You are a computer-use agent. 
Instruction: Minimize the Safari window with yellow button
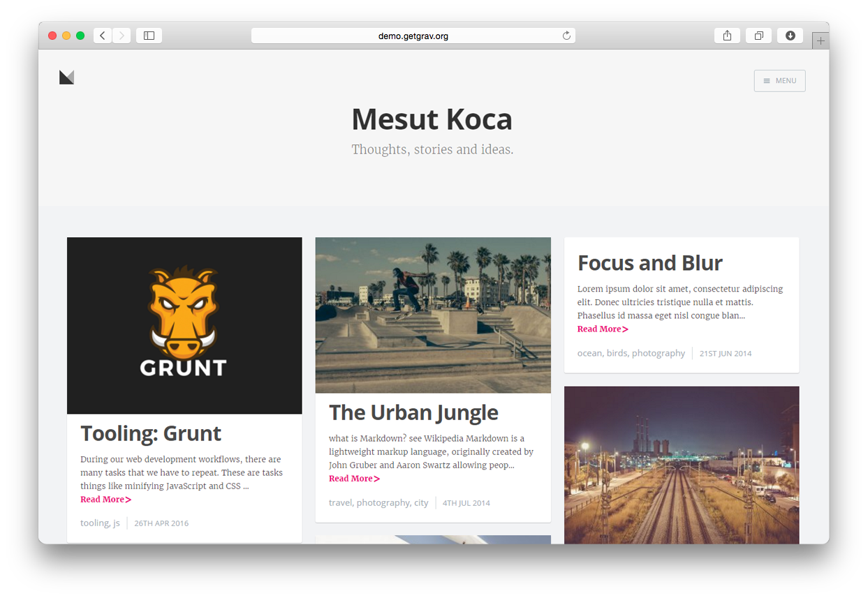coord(66,36)
